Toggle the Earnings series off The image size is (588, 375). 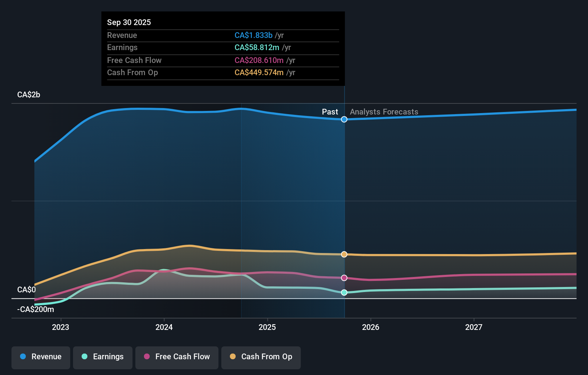[103, 357]
